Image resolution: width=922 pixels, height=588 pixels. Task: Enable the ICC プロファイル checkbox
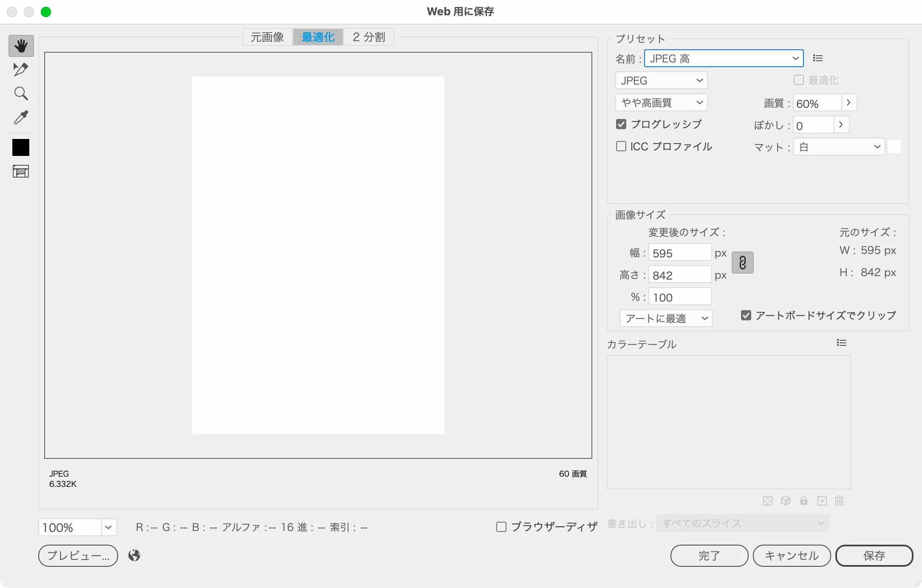pyautogui.click(x=621, y=147)
